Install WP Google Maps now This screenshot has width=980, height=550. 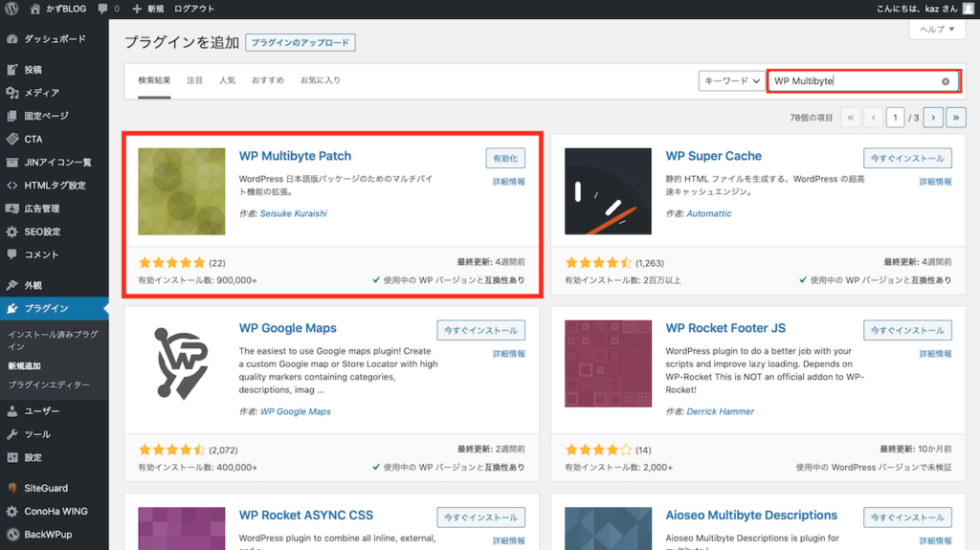480,330
